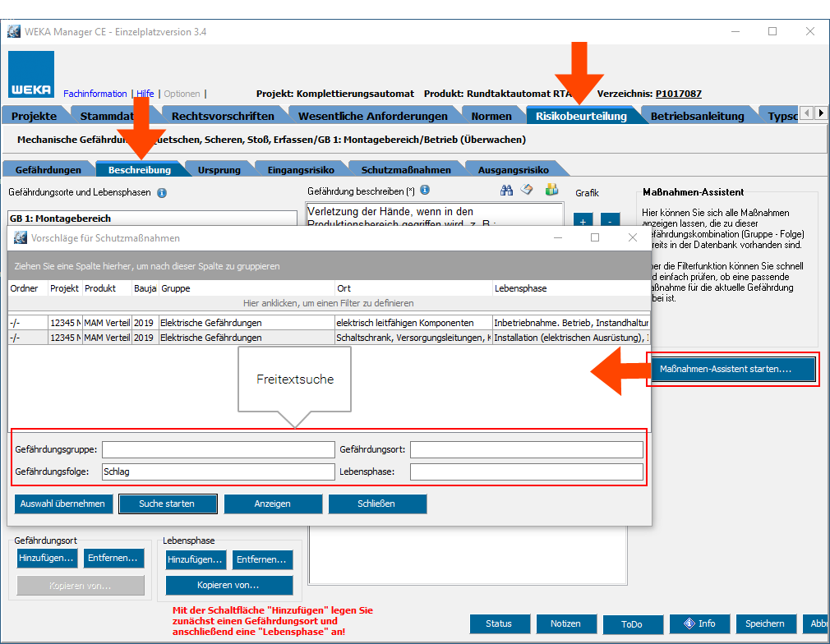Click info icon beside Gefährdungsorte und Lebensphasen

(162, 194)
